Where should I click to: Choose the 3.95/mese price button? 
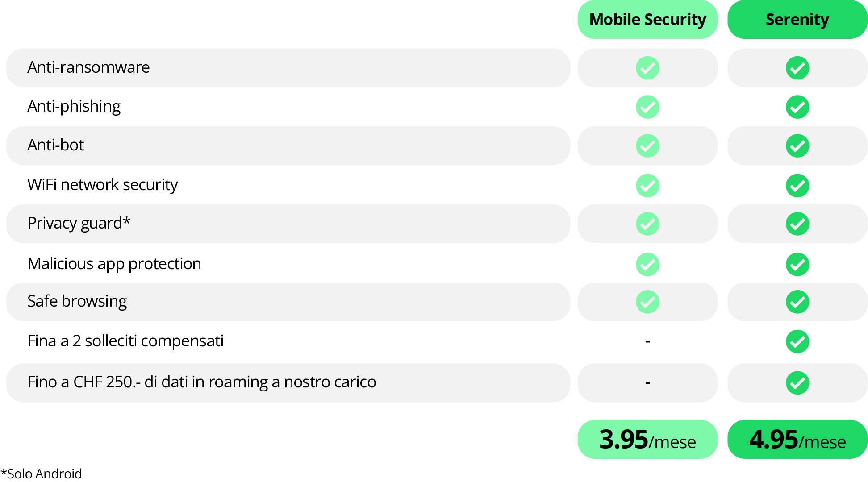(x=647, y=440)
